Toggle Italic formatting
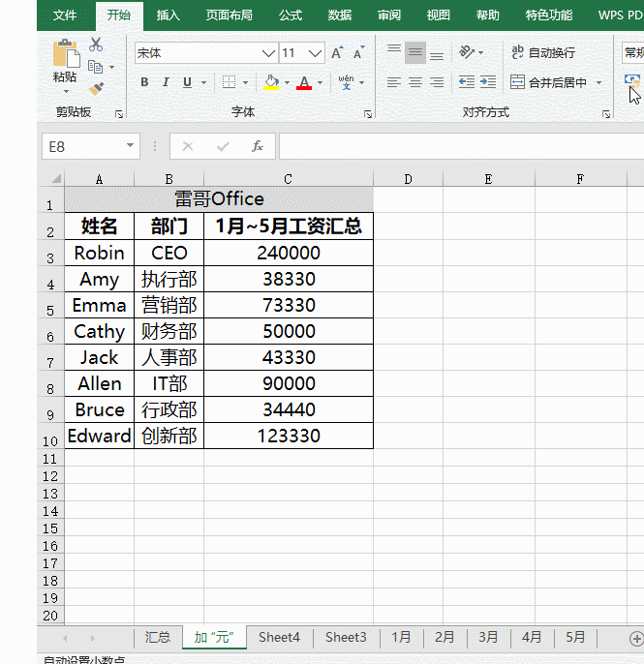The image size is (644, 664). click(x=166, y=82)
